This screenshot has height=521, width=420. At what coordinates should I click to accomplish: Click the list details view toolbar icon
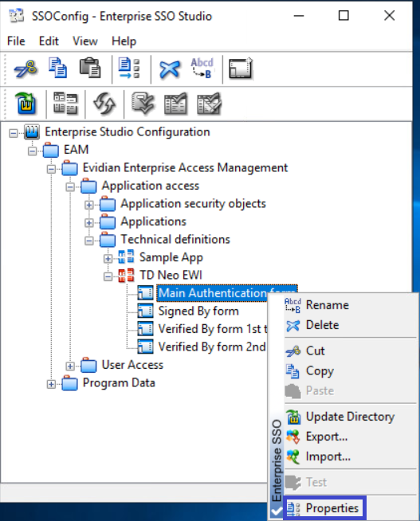pos(65,104)
